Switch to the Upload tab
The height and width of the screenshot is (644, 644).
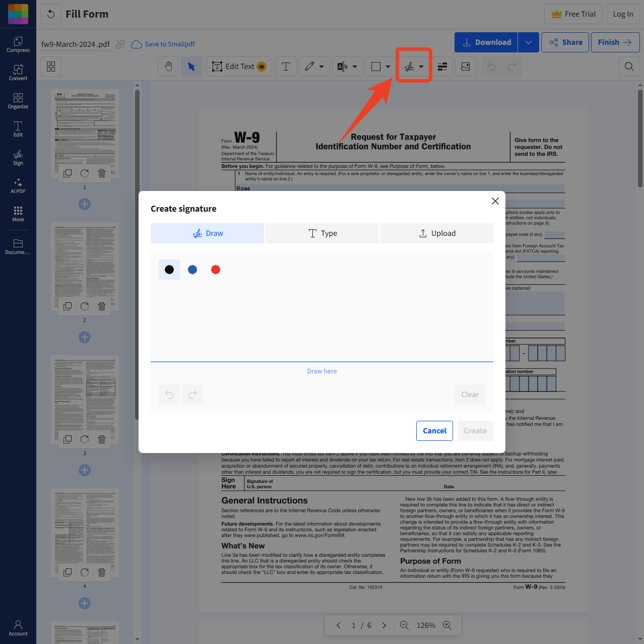coord(436,233)
